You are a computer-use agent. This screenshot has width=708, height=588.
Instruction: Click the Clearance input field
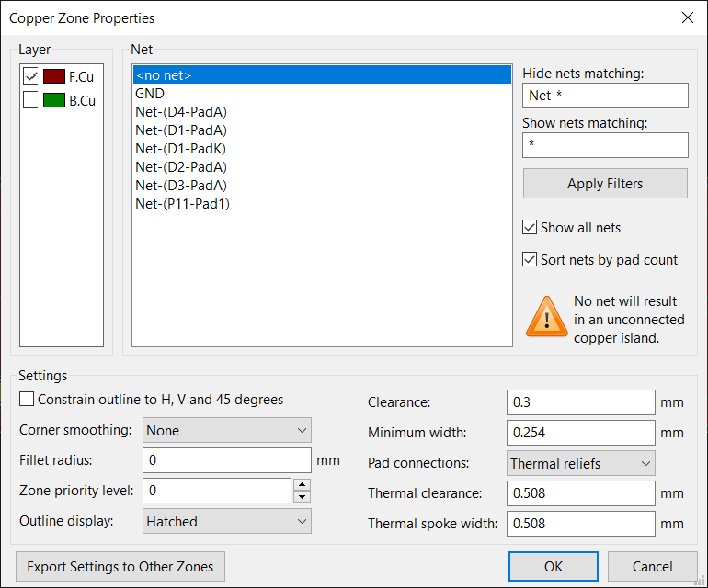coord(580,402)
